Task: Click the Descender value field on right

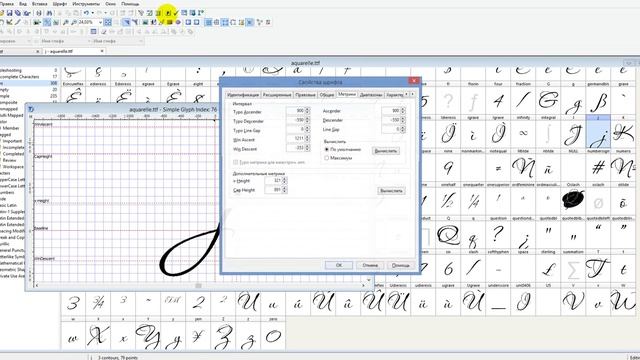Action: tap(391, 120)
